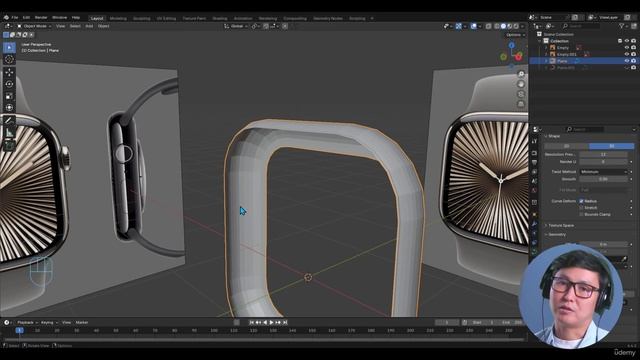Image resolution: width=640 pixels, height=360 pixels.
Task: Expand the Empty object in outliner
Action: coord(546,48)
